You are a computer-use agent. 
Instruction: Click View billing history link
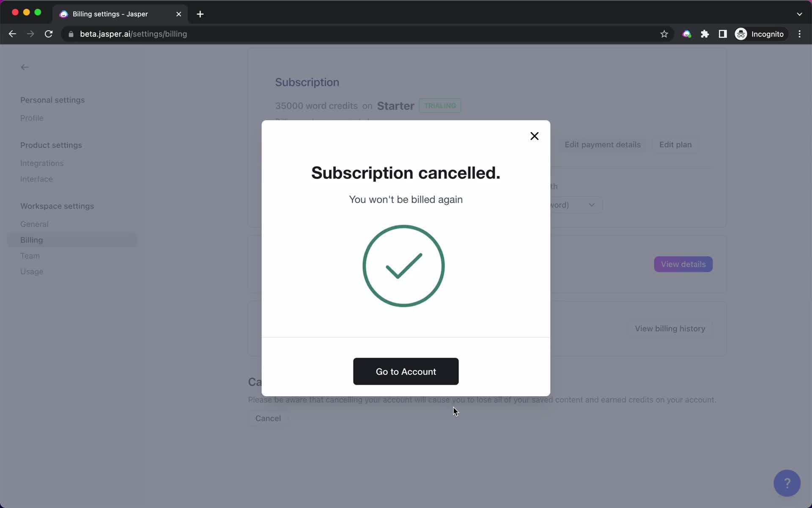coord(670,329)
